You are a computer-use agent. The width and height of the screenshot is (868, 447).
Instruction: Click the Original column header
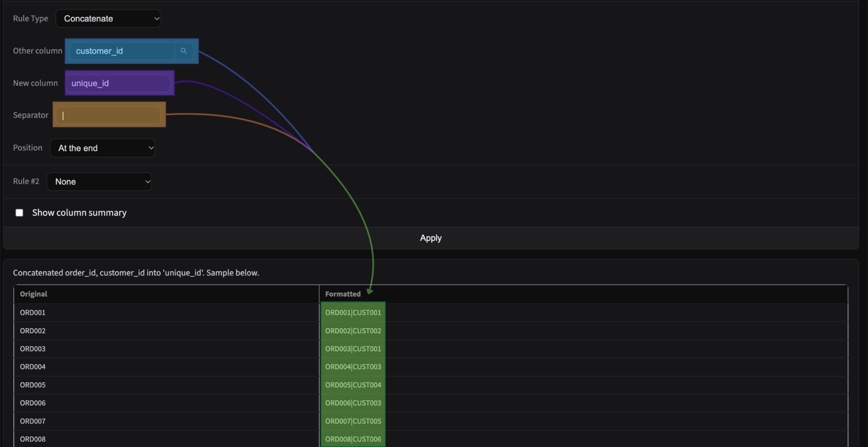click(166, 294)
